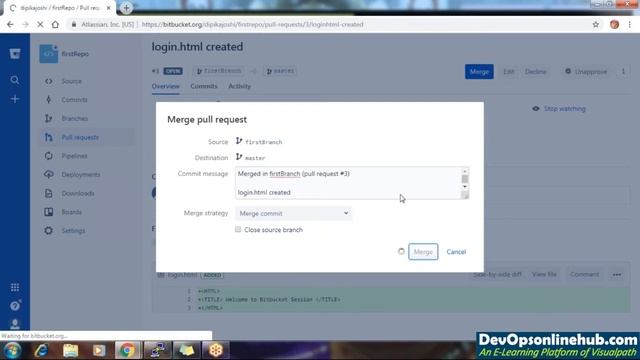
Task: Toggle Stop watching eye link
Action: (x=559, y=109)
